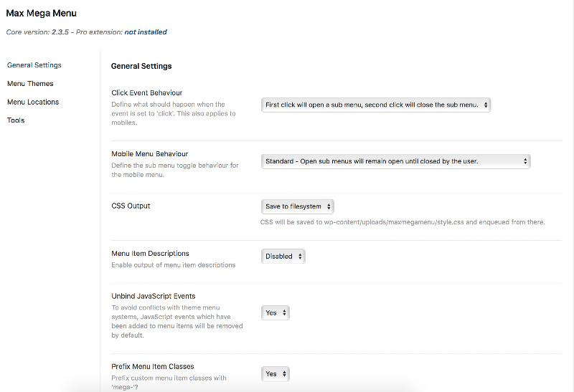
Task: Click the Unbind JavaScript Events label
Action: pyautogui.click(x=154, y=296)
